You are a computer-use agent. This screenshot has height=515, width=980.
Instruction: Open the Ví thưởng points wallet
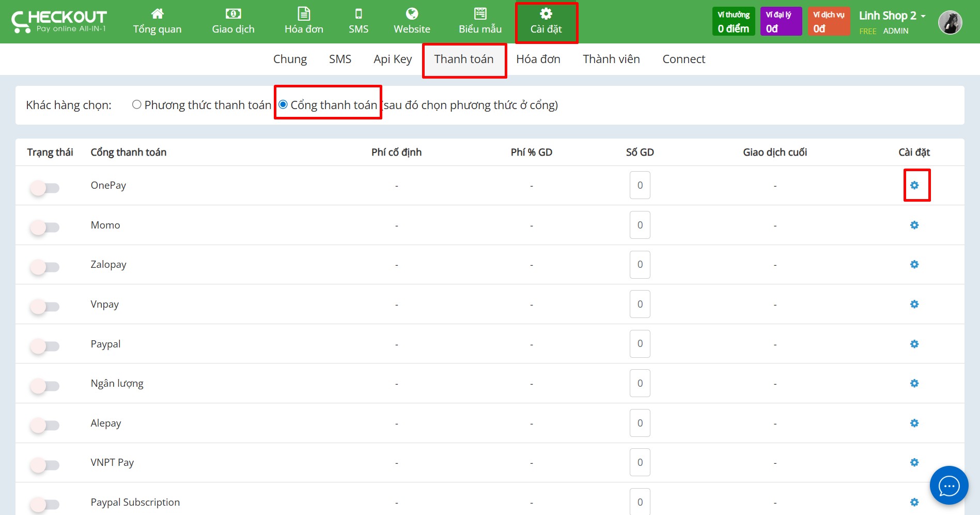(x=734, y=22)
